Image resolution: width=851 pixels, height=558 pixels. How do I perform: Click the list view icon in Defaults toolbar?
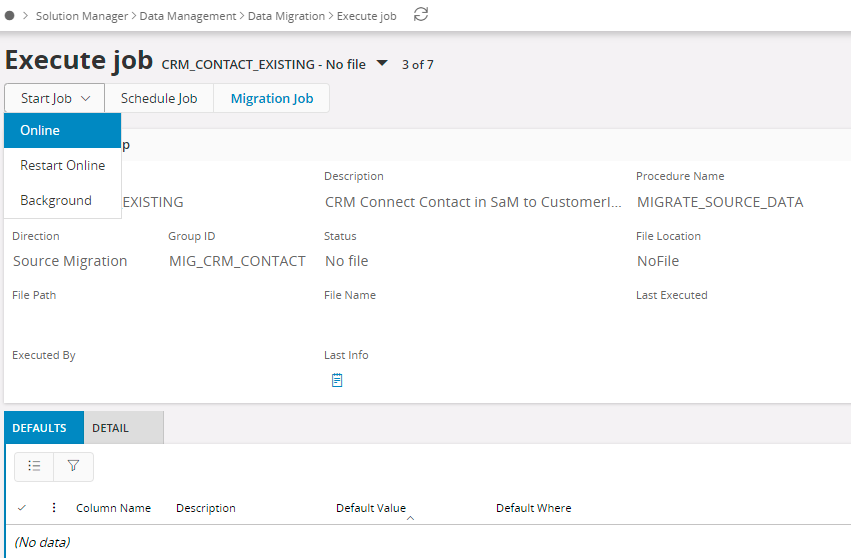pyautogui.click(x=34, y=466)
